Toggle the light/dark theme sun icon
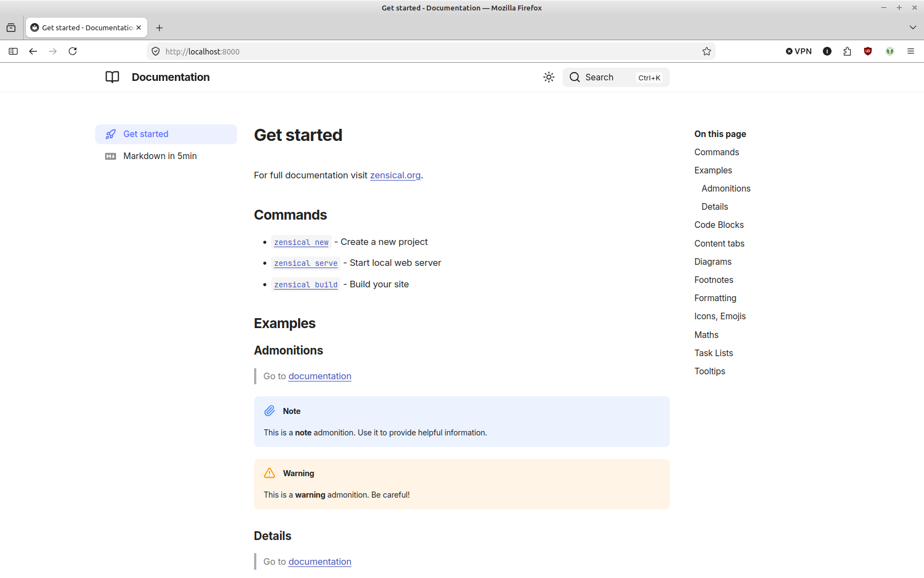 point(548,78)
